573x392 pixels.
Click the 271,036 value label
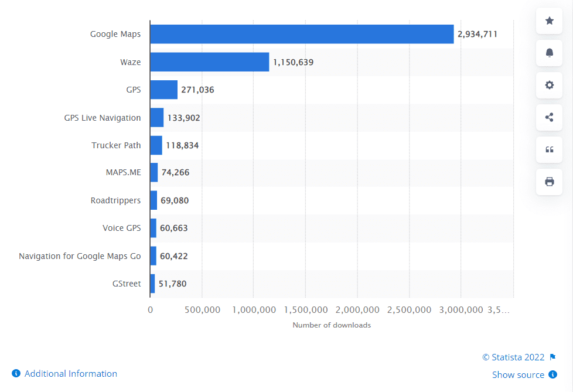click(197, 90)
